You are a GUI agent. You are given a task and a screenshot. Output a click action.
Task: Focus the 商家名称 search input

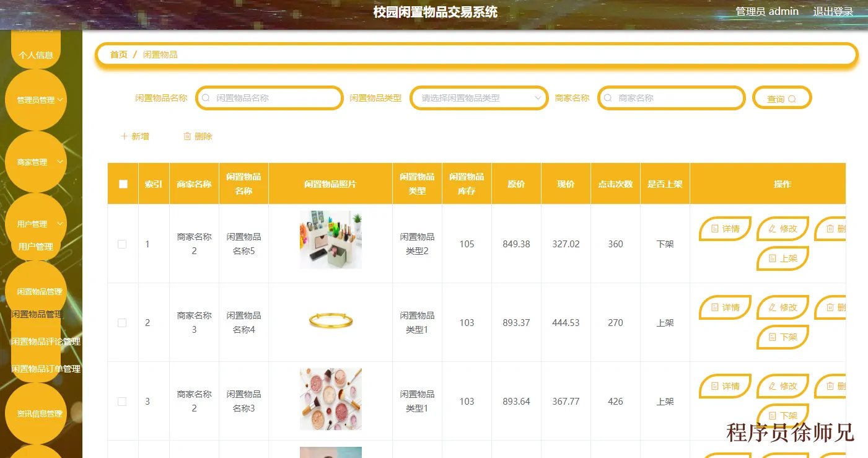click(672, 98)
